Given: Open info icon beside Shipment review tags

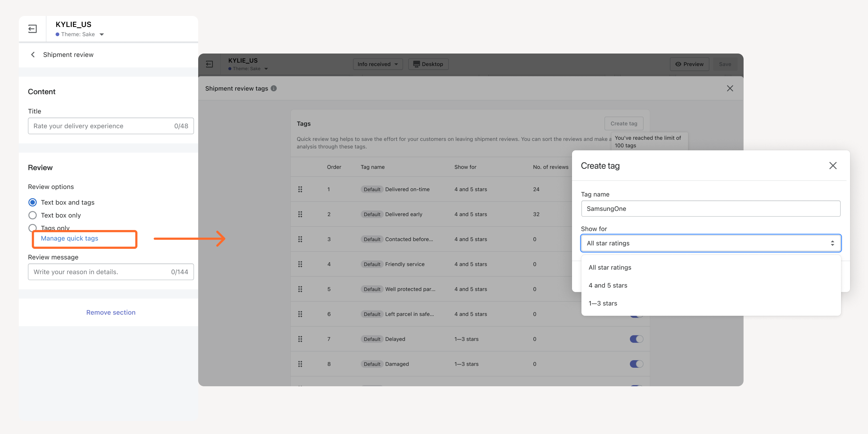Looking at the screenshot, I should coord(274,88).
